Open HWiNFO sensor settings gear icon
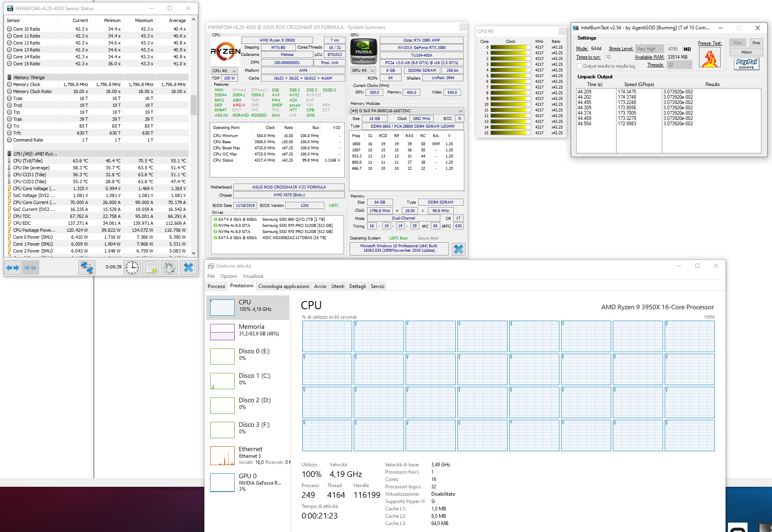This screenshot has width=772, height=532. [169, 268]
